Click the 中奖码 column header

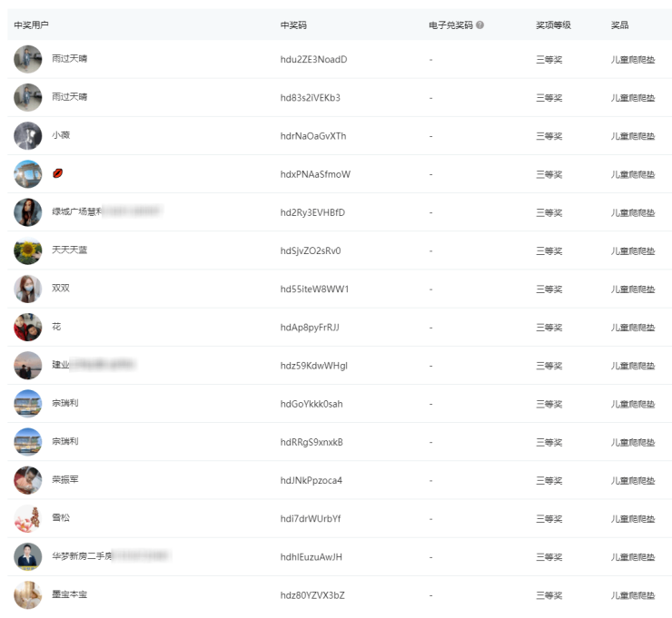point(293,25)
